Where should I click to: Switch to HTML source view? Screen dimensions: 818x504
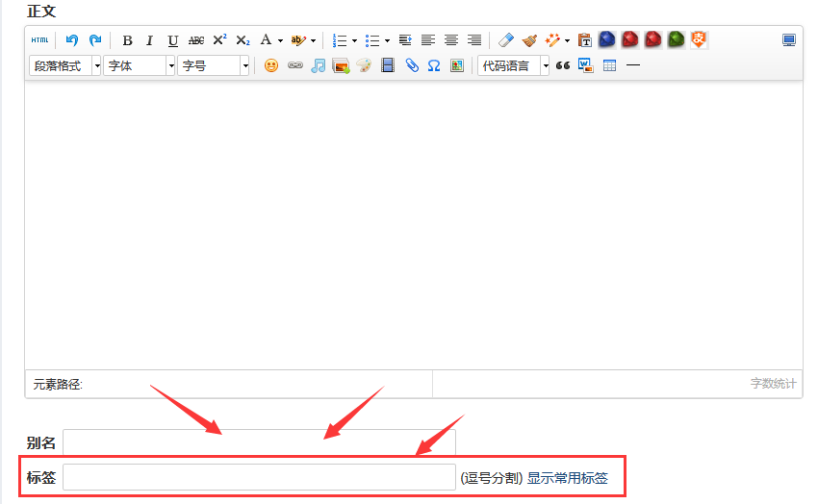pos(39,40)
